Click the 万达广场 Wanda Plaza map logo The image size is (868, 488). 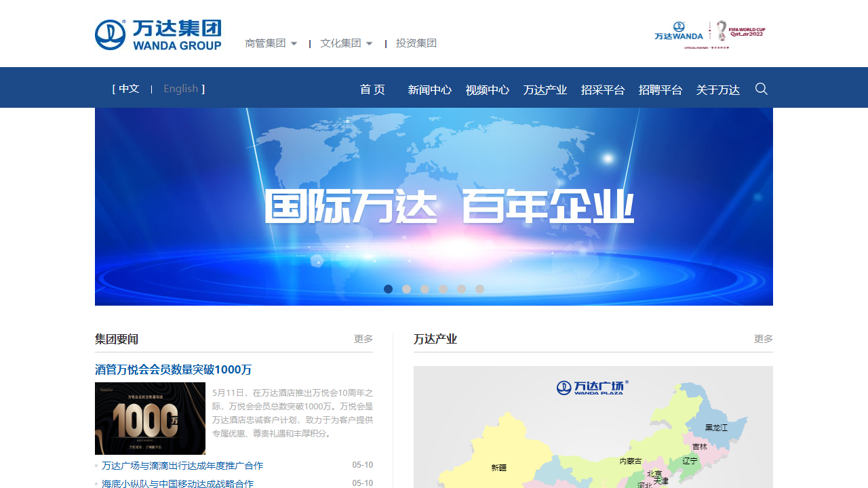click(x=593, y=387)
